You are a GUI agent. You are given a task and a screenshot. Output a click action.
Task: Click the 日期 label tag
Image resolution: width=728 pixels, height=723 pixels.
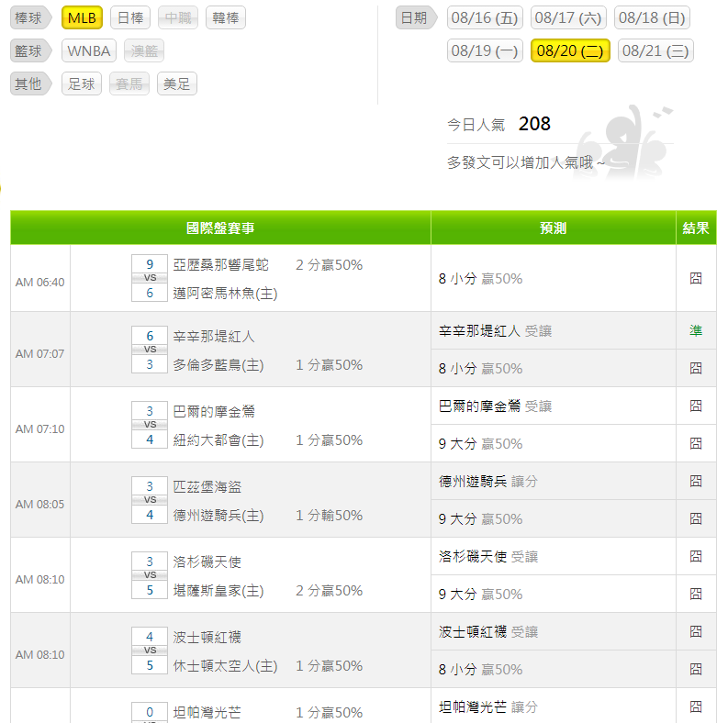tap(416, 18)
